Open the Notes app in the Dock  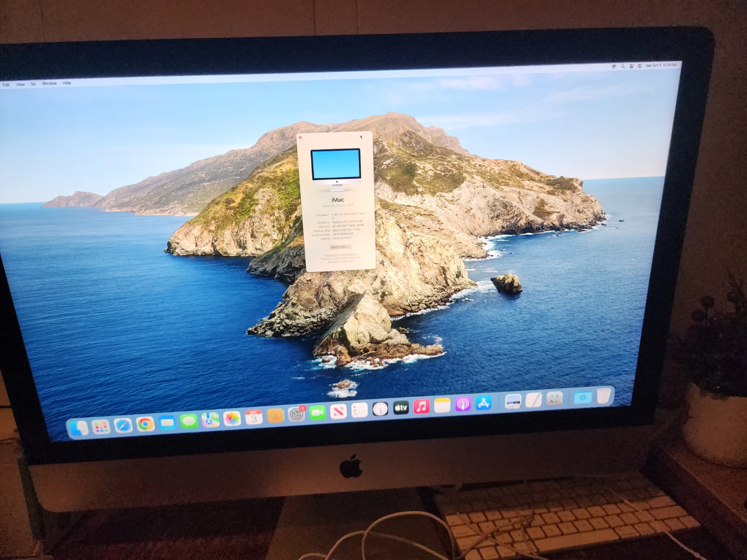tap(442, 405)
